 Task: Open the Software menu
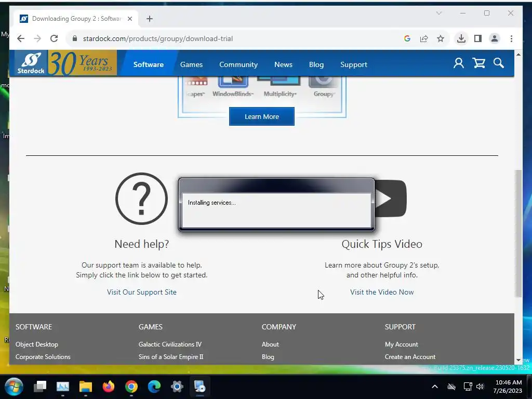point(148,64)
